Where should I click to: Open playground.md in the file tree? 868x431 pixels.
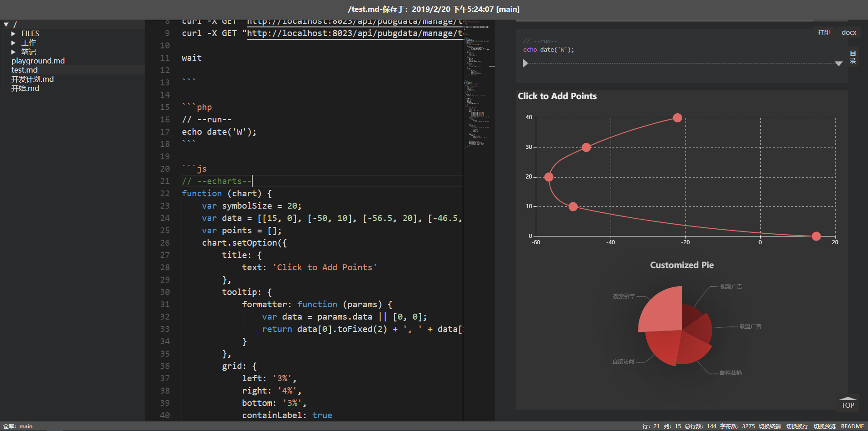tap(38, 61)
